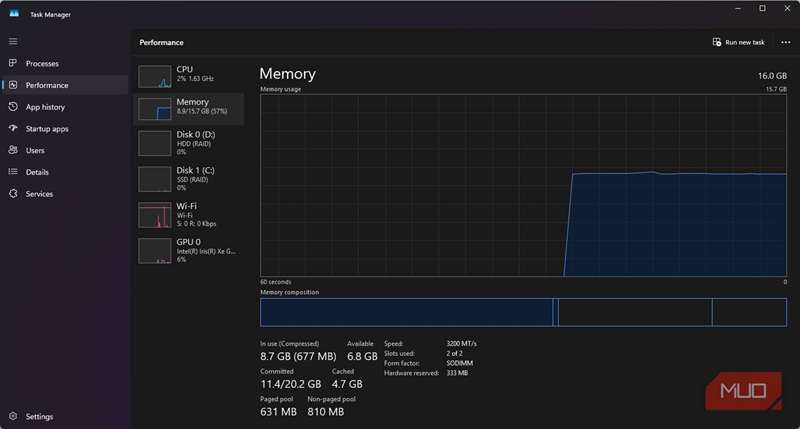Image resolution: width=800 pixels, height=429 pixels.
Task: Open the Processes page icon
Action: (13, 63)
